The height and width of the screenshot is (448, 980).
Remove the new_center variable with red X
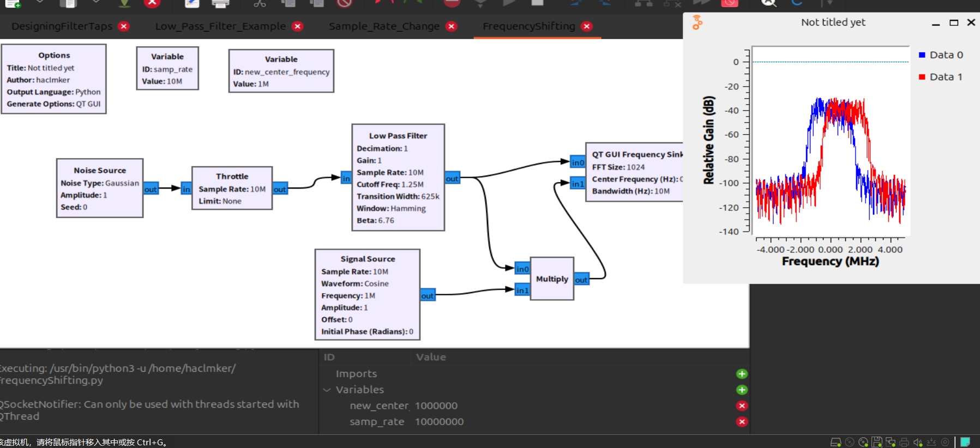[742, 406]
